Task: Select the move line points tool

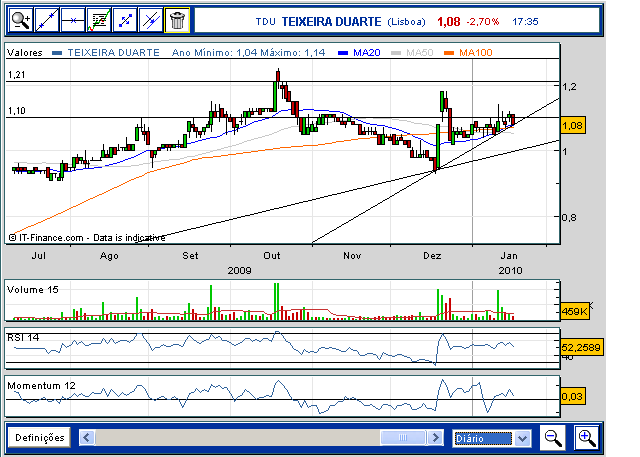Action: point(125,20)
